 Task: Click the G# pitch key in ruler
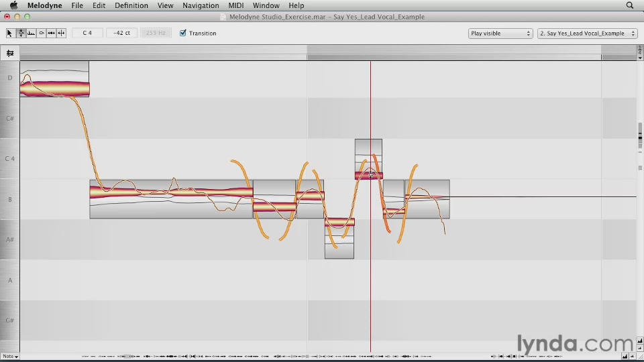[10, 320]
